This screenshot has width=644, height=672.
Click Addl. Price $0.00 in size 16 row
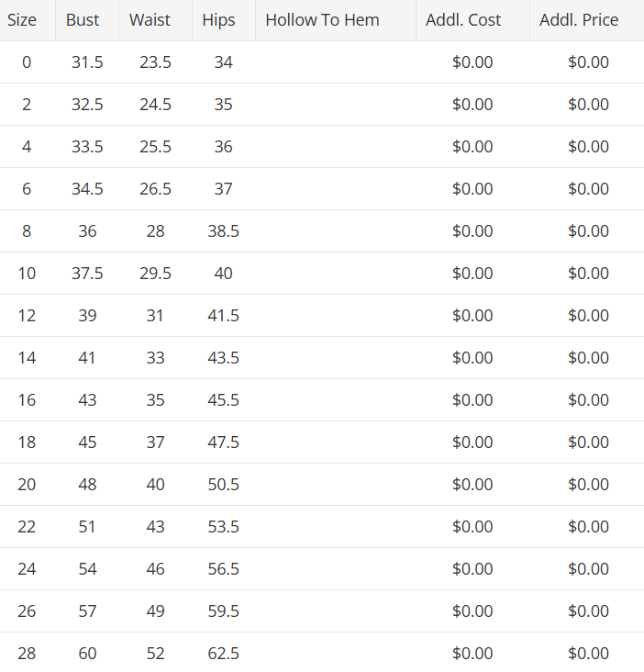pyautogui.click(x=588, y=400)
